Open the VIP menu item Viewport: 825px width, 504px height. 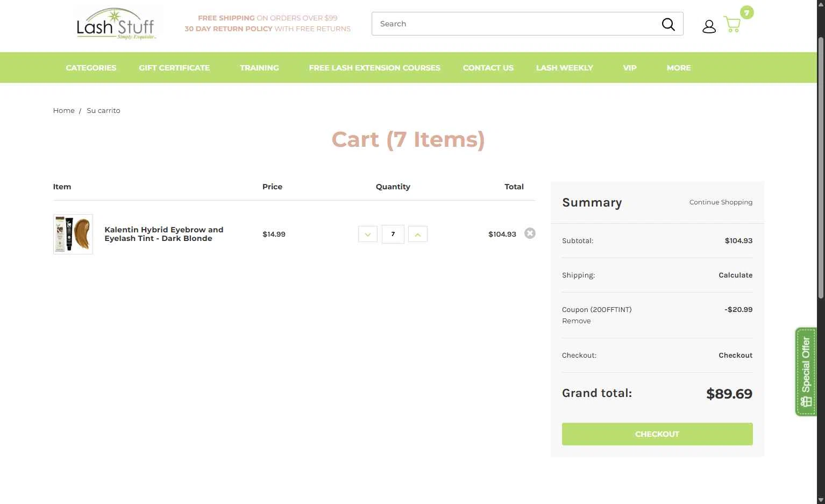(x=630, y=68)
